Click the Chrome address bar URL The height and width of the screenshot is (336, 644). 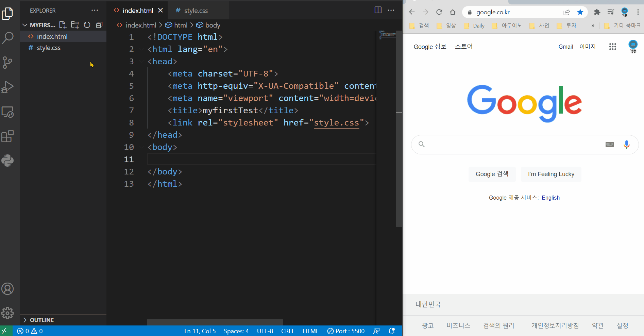click(493, 12)
